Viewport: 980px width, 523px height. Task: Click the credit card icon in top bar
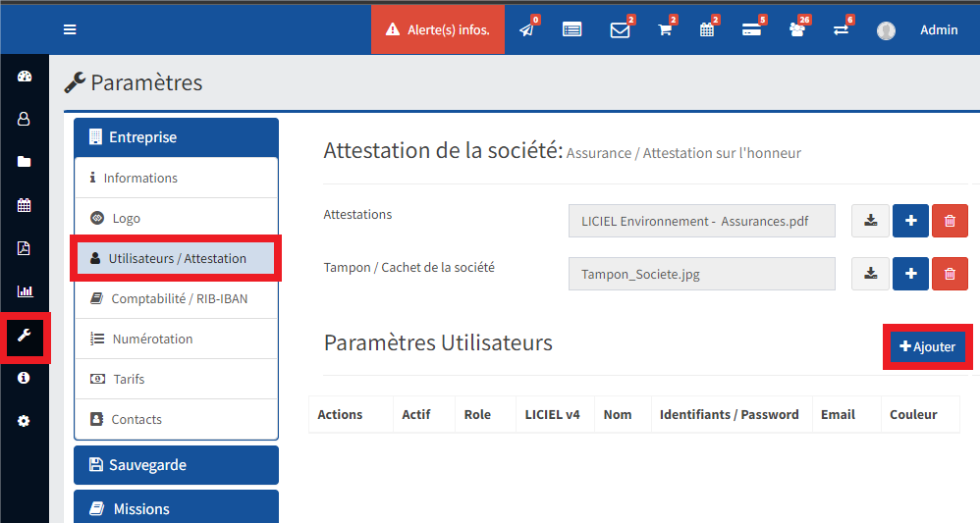(752, 29)
